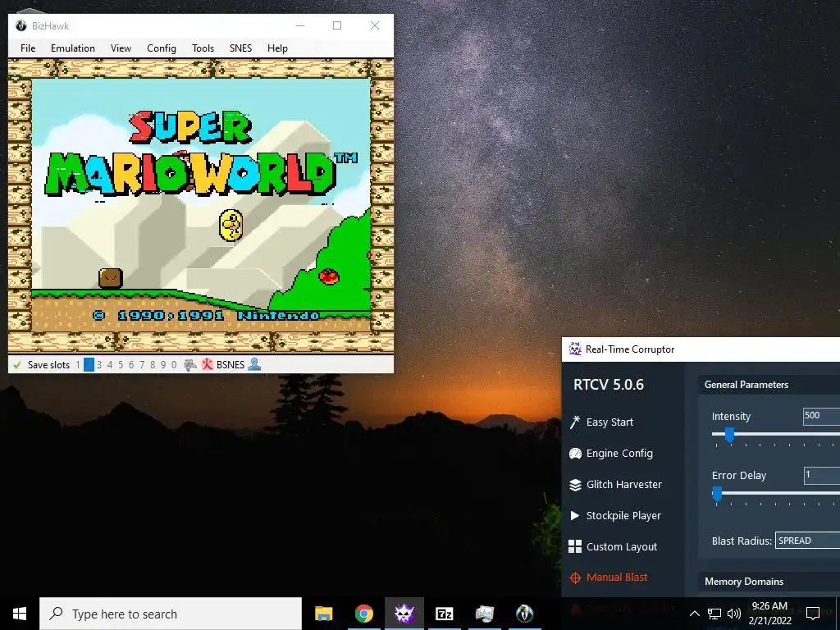Launch Google Chrome from the taskbar
This screenshot has width=840, height=630.
363,614
